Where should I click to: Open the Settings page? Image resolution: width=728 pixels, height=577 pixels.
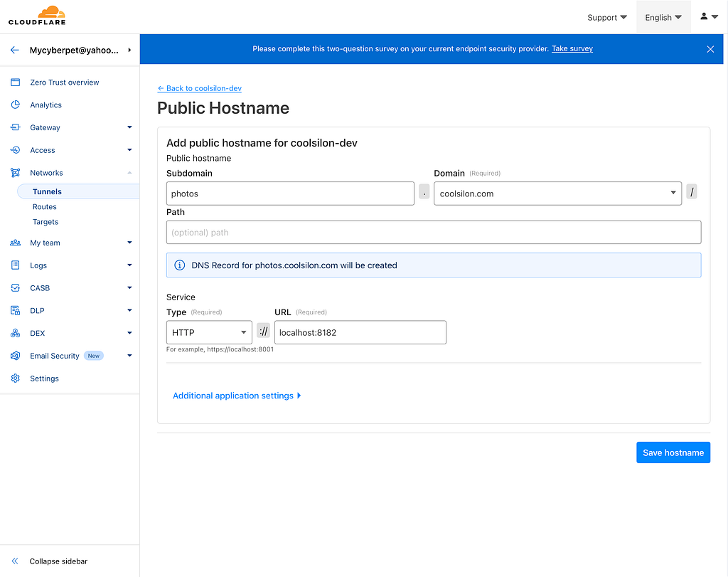pos(45,379)
